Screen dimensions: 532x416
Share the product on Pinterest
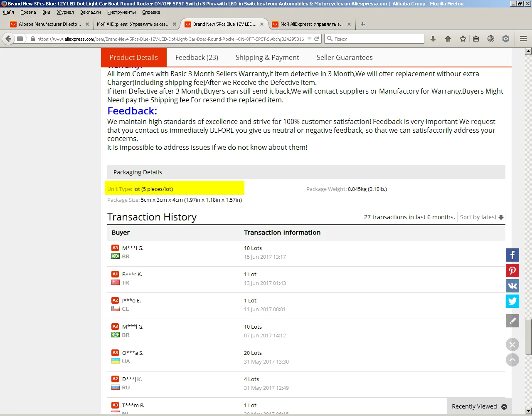(x=512, y=270)
